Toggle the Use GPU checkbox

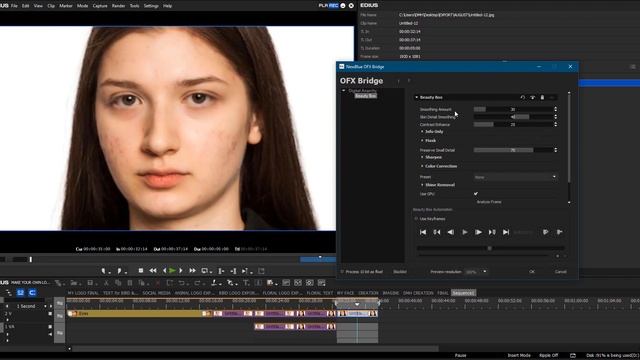point(476,194)
